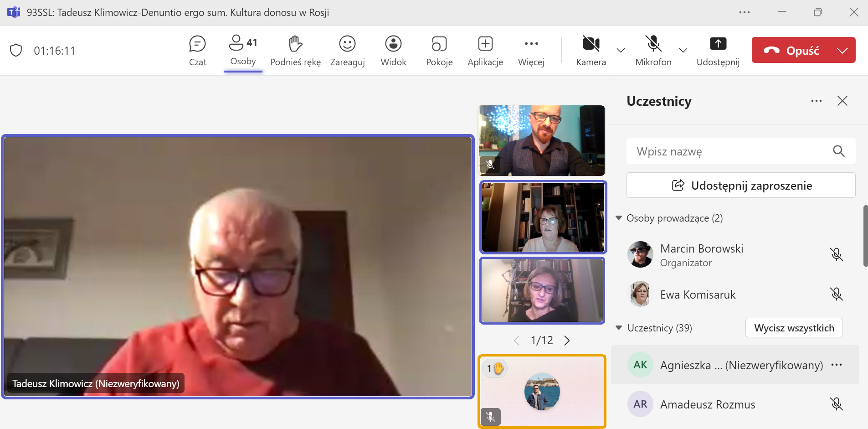Open the Widok view options
This screenshot has width=868, height=429.
pos(393,51)
